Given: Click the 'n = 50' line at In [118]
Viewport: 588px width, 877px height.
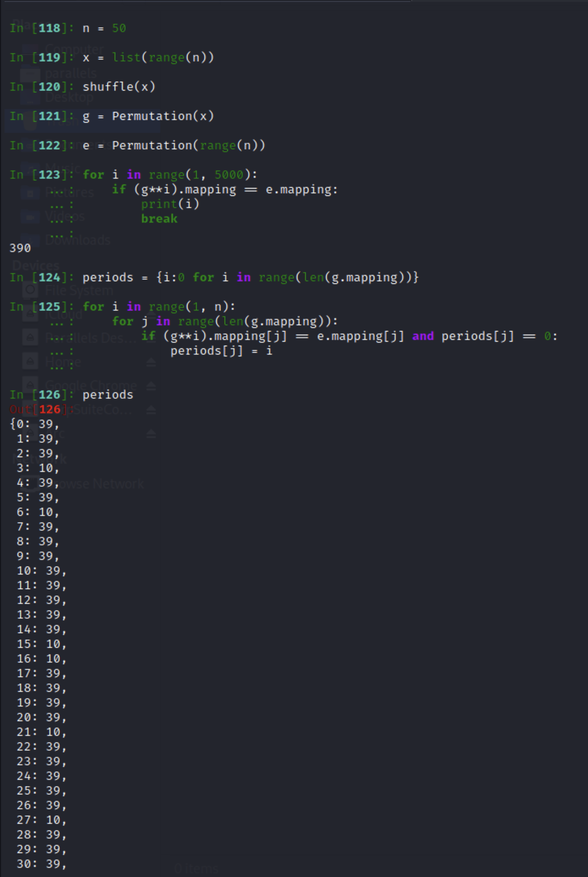Looking at the screenshot, I should point(104,28).
